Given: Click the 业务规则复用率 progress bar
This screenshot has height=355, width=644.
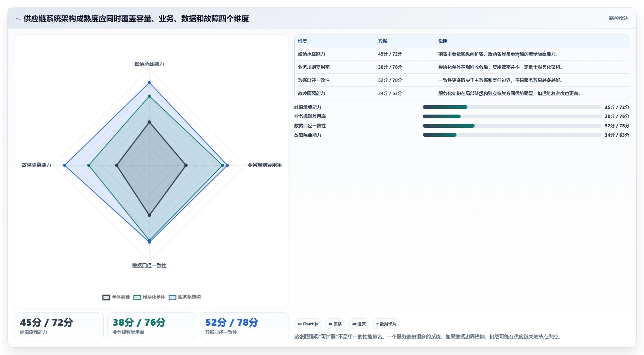Looking at the screenshot, I should tap(512, 116).
